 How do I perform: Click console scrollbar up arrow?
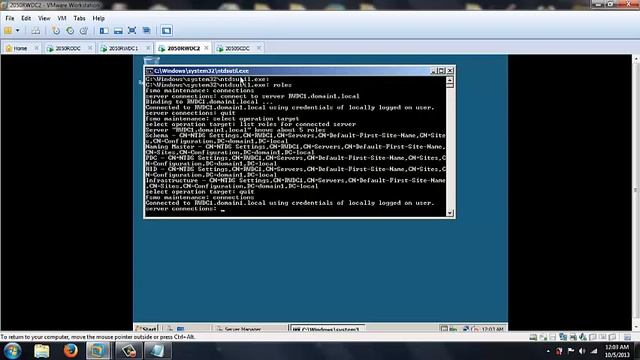[450, 80]
